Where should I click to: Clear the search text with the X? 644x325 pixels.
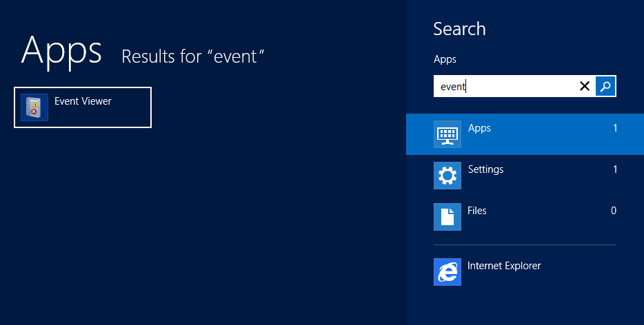pos(585,86)
